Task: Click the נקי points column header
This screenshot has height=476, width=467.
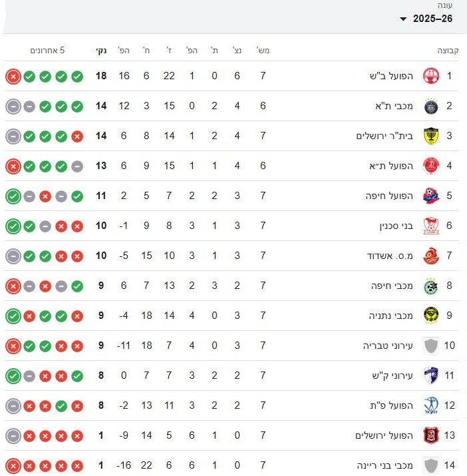Action: tap(100, 51)
